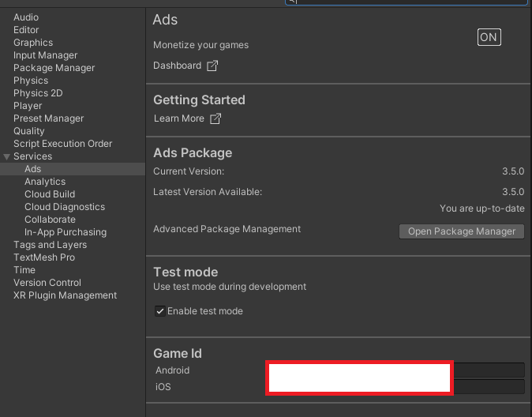Follow the Learn More link
The width and height of the screenshot is (532, 417).
(x=179, y=118)
